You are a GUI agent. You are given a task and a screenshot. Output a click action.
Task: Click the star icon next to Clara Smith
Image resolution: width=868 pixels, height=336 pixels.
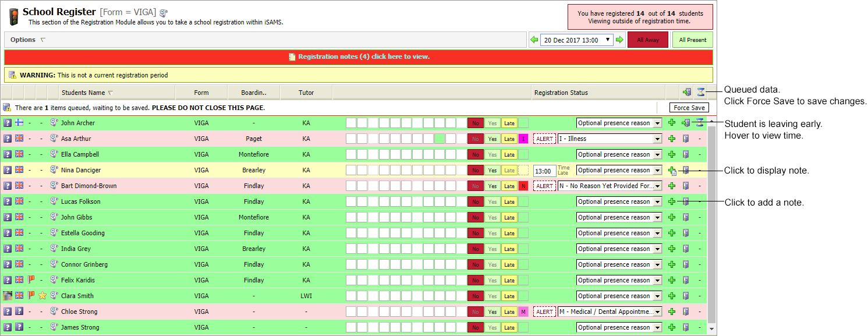pos(42,296)
